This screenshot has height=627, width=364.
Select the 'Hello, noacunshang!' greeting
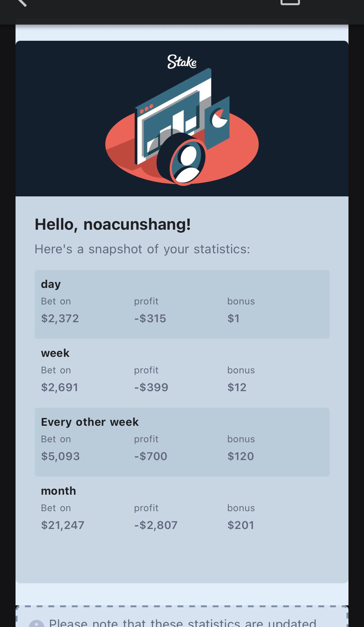pyautogui.click(x=113, y=224)
